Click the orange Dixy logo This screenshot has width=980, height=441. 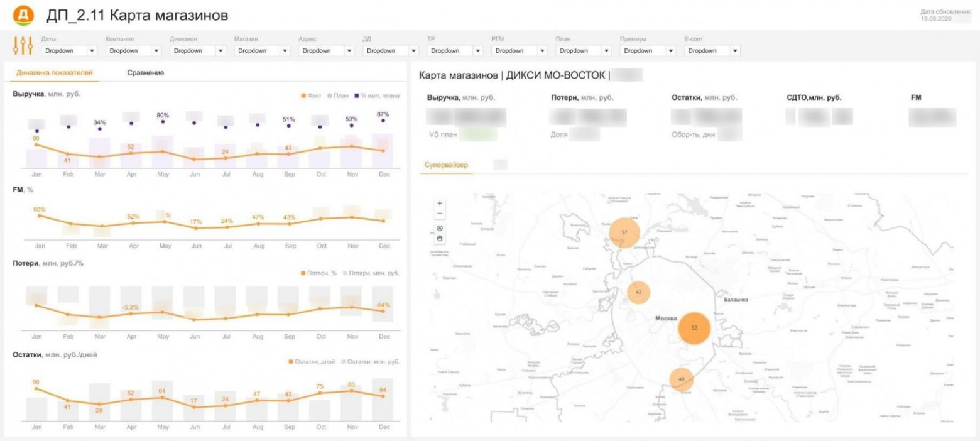pos(23,14)
